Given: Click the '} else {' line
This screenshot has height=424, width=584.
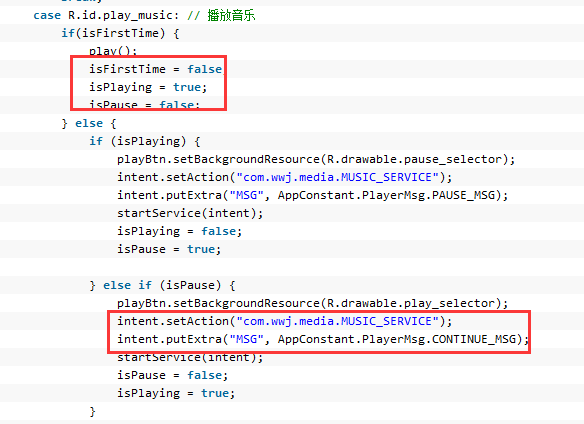Looking at the screenshot, I should click(89, 123).
